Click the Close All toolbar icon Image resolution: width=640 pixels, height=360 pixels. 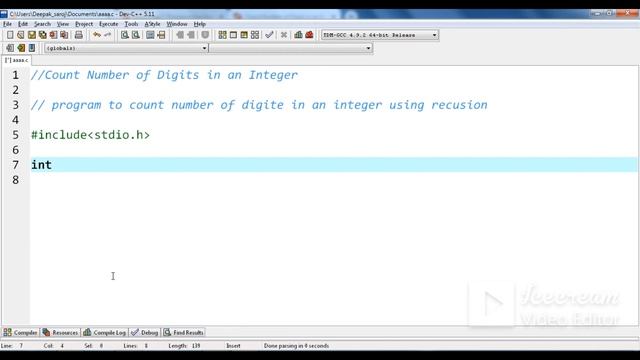click(64, 35)
